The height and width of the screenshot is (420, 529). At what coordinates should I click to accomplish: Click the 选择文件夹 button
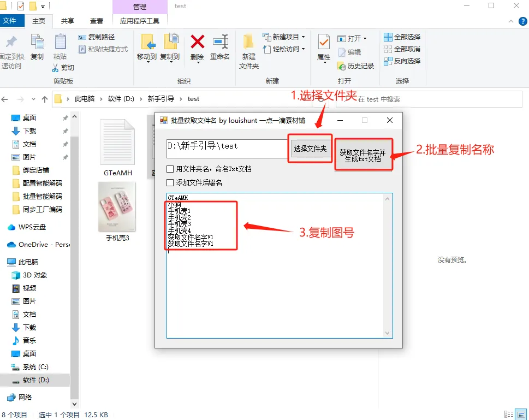[311, 149]
